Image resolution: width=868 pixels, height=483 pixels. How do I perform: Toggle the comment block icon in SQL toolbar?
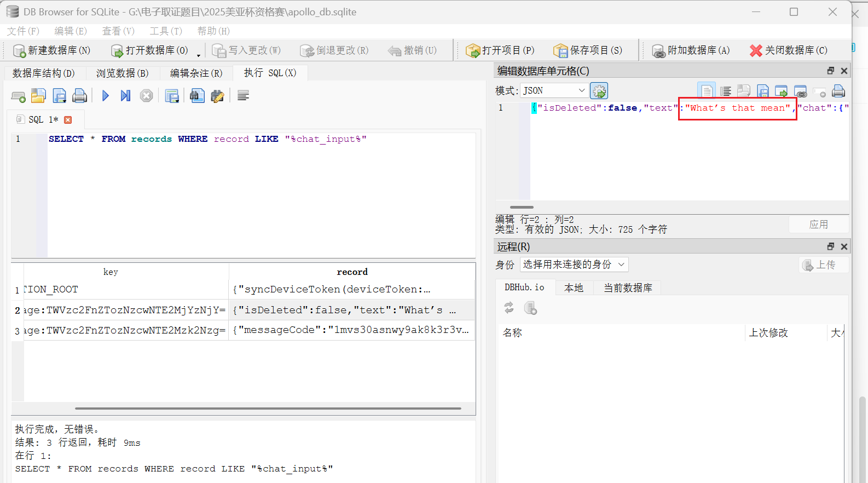coord(244,96)
